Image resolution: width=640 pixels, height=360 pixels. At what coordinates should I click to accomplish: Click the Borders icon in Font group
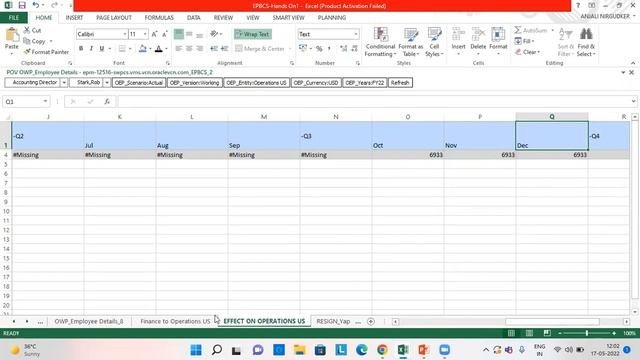tap(122, 49)
